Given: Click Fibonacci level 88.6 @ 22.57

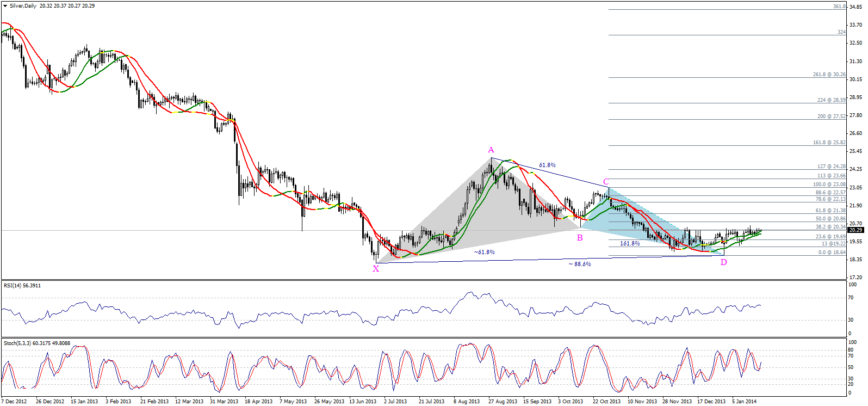Looking at the screenshot, I should coord(830,193).
